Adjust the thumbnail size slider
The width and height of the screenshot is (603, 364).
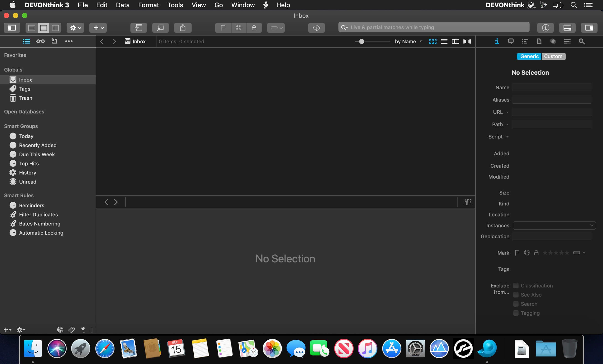362,41
